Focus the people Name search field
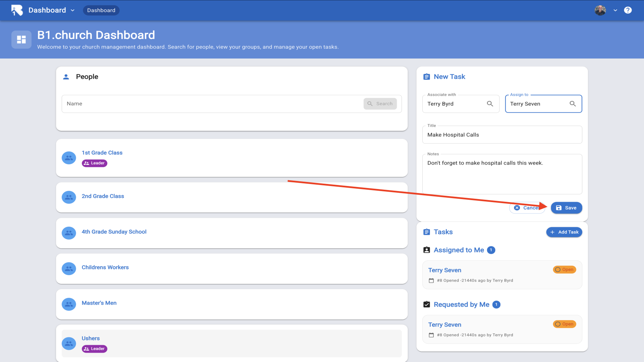The height and width of the screenshot is (362, 644). (x=211, y=104)
